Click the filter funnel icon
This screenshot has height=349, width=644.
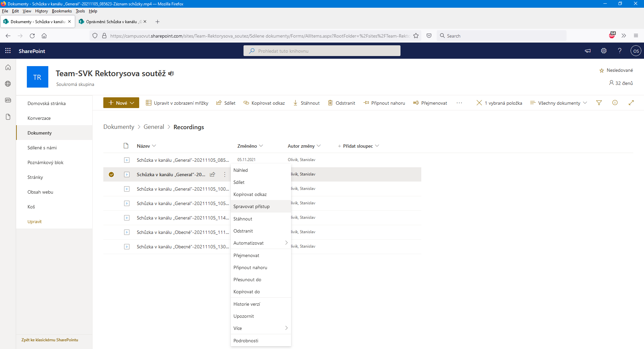pos(599,103)
